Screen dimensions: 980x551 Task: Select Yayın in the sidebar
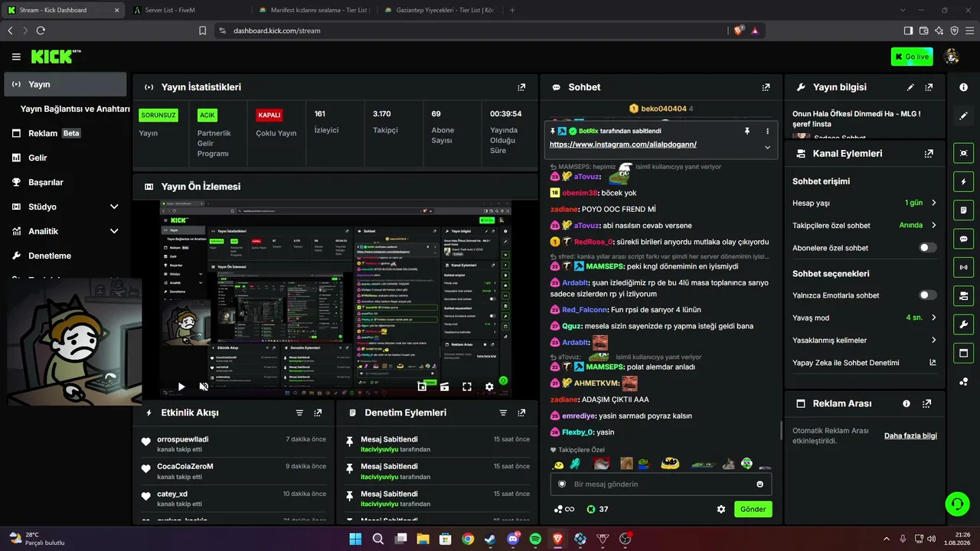coord(66,84)
